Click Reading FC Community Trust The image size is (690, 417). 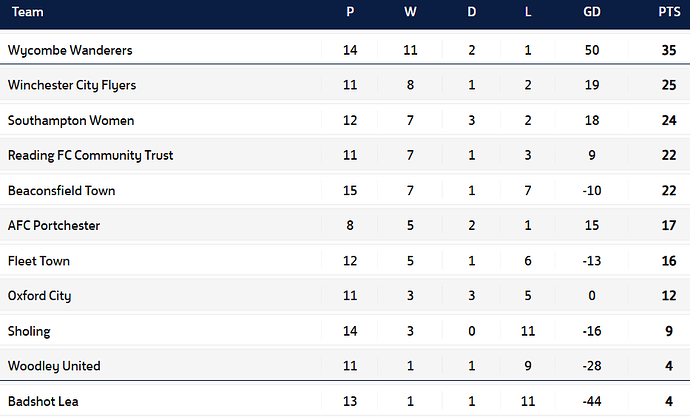[90, 155]
